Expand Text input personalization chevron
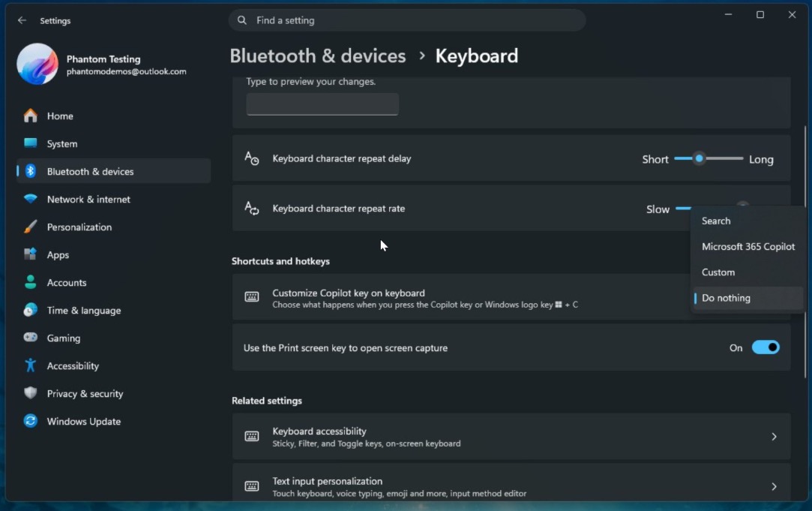Screen dimensions: 812x511 coord(774,486)
